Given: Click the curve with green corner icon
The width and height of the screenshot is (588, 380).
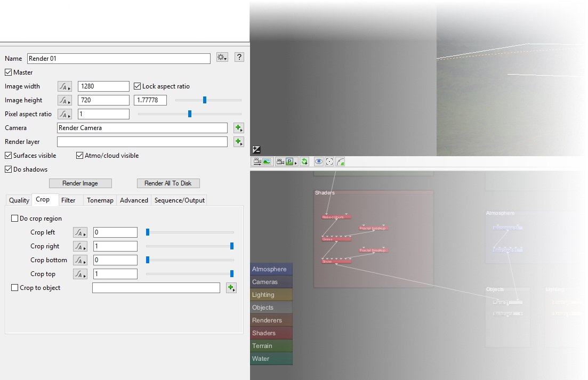Looking at the screenshot, I should (340, 162).
